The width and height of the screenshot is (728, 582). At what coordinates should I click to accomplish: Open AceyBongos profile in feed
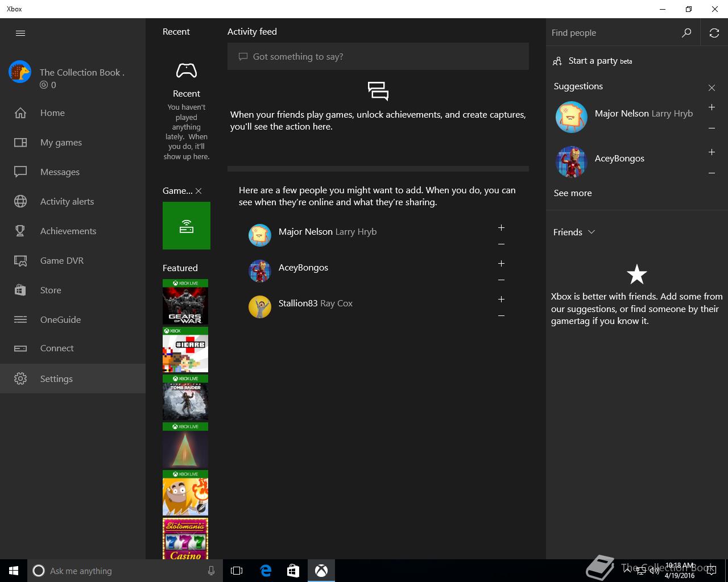pos(303,268)
